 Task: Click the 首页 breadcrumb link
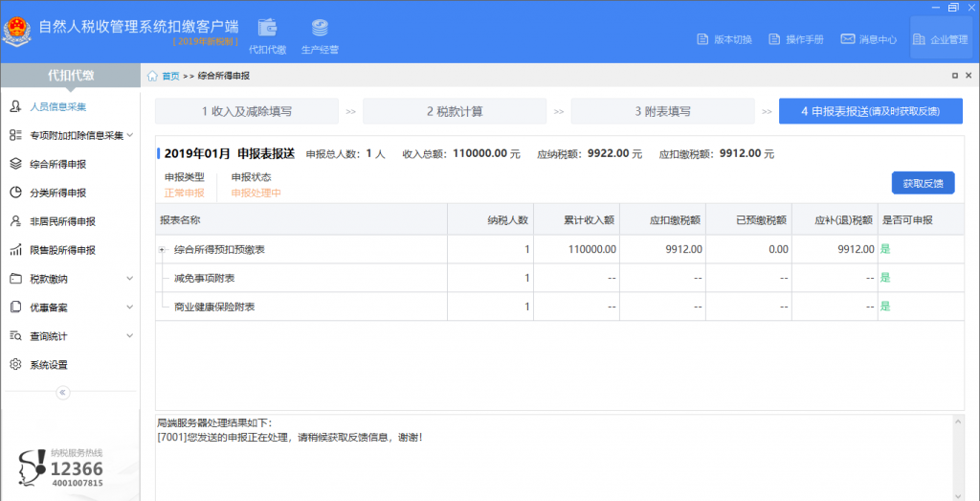point(170,77)
